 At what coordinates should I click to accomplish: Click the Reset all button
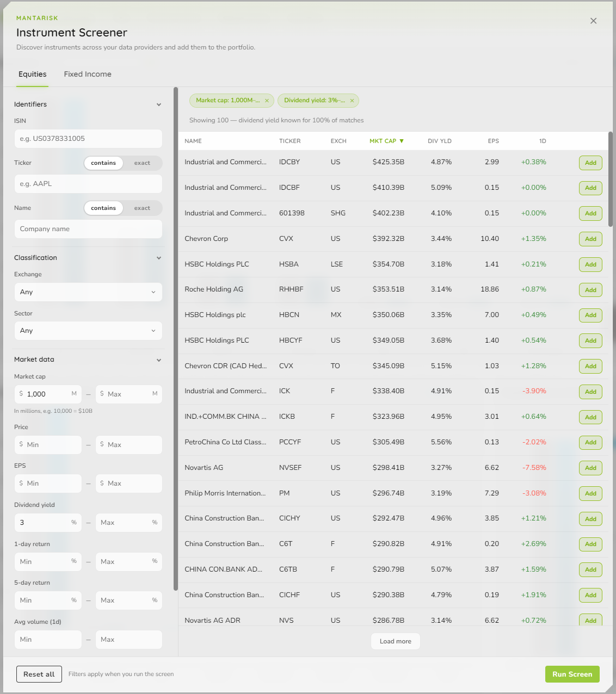(x=39, y=674)
